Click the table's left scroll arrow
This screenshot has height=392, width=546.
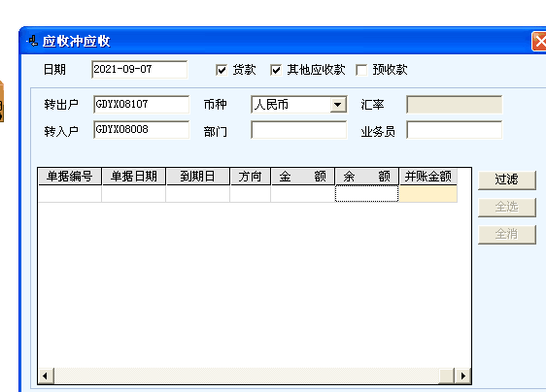(x=46, y=376)
